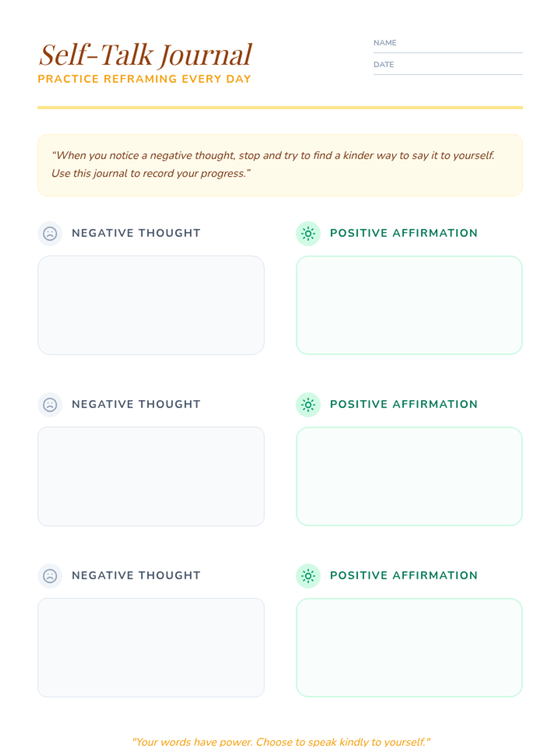
Task: Select the second Negative Thought box
Action: [x=151, y=476]
